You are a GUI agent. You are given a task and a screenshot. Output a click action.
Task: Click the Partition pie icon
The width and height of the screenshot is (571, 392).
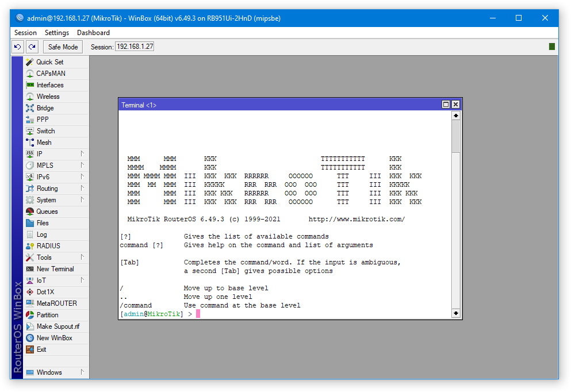(x=30, y=315)
